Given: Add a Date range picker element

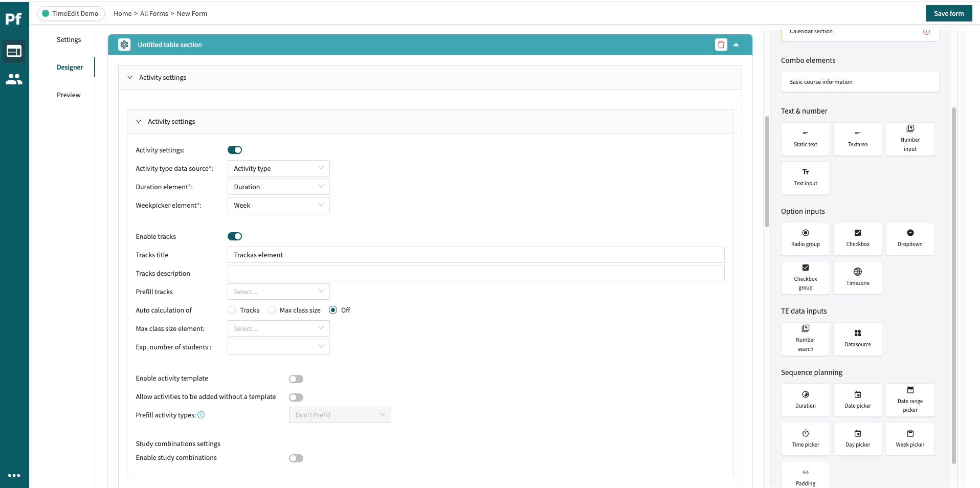Looking at the screenshot, I should [x=910, y=400].
